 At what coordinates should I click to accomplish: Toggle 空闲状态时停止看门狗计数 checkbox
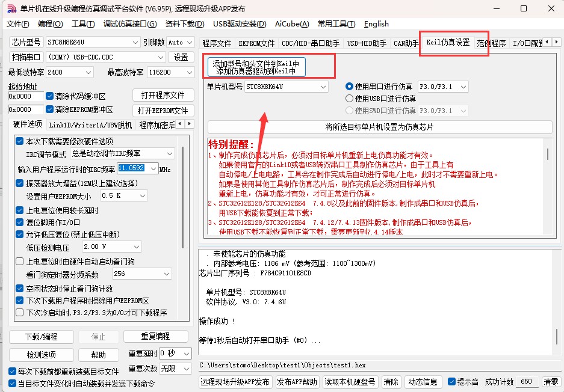coord(19,289)
